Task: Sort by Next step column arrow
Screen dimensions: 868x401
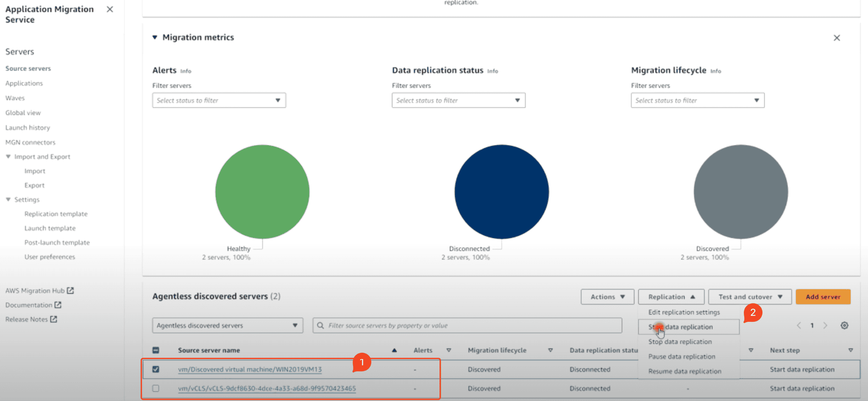Action: coord(850,350)
